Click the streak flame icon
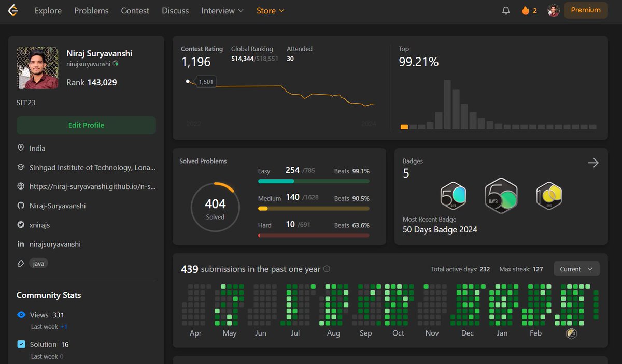 [526, 10]
